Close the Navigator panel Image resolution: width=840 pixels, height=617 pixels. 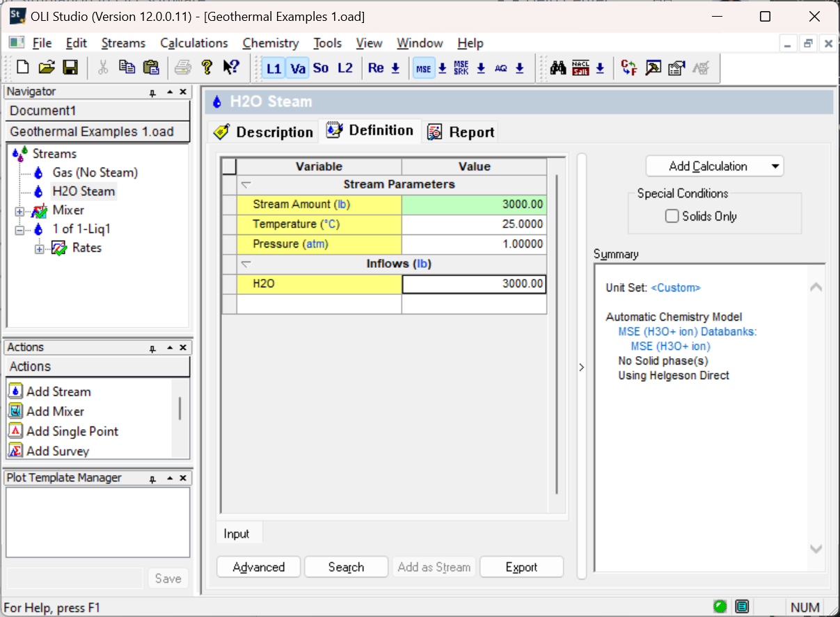(183, 92)
